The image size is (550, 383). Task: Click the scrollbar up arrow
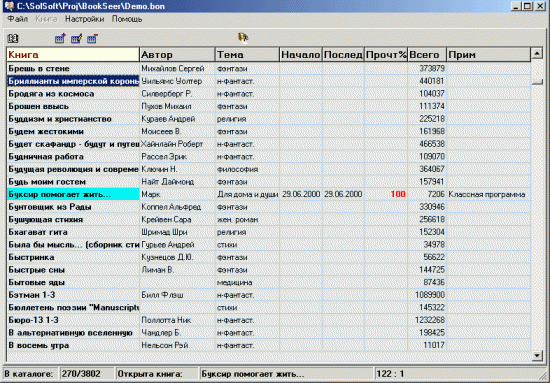click(537, 54)
